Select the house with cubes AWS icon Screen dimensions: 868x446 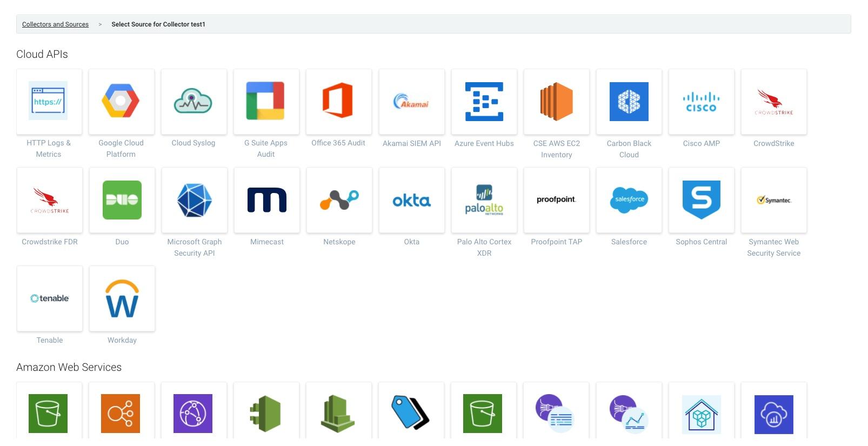[702, 414]
